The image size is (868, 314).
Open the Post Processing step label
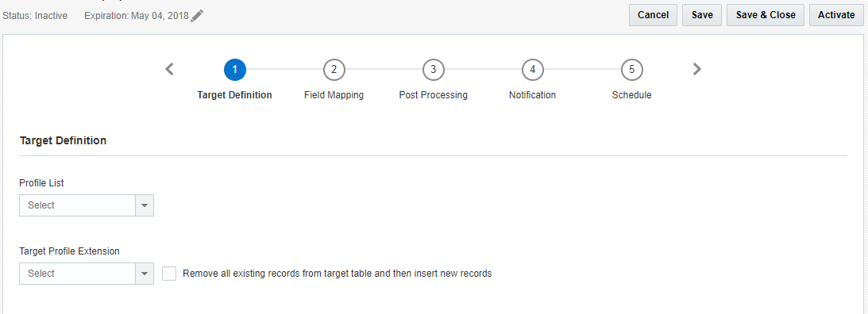pos(434,95)
